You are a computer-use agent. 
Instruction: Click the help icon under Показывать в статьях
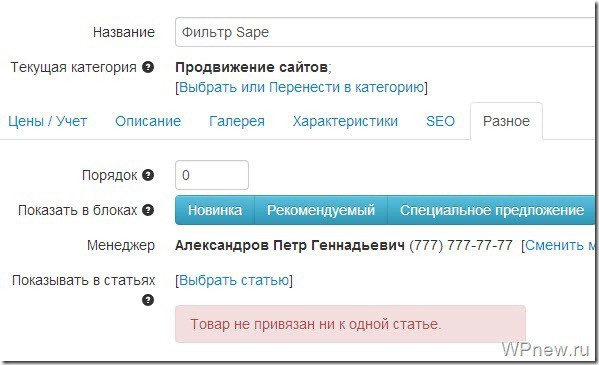tap(148, 300)
